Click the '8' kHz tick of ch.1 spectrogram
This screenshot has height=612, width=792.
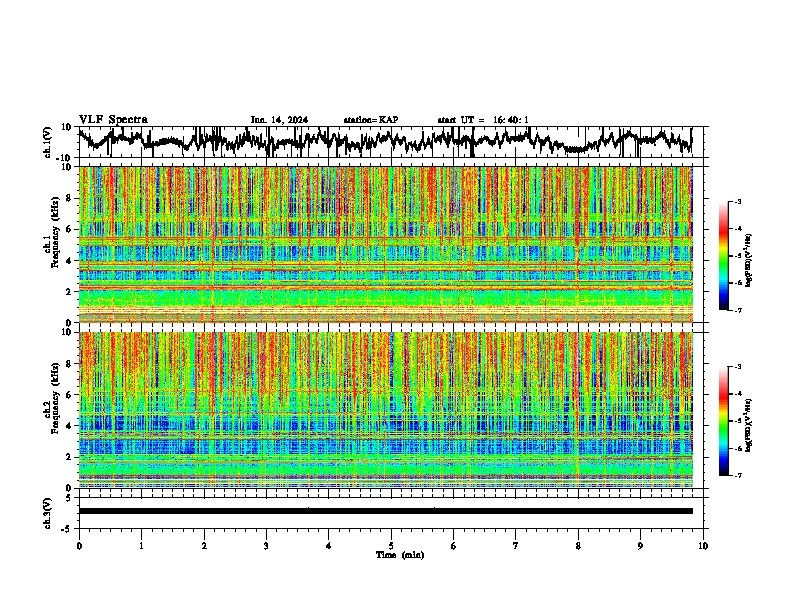click(70, 198)
